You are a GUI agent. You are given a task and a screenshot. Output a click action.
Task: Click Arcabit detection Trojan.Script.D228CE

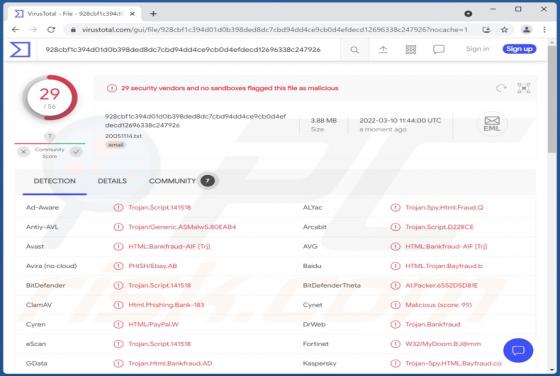pyautogui.click(x=439, y=227)
